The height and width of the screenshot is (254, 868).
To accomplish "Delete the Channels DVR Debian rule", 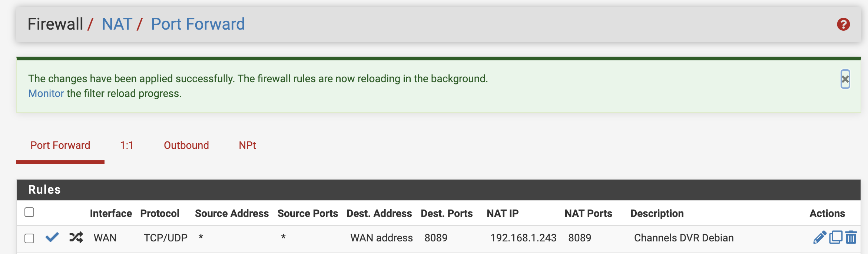I will 851,237.
